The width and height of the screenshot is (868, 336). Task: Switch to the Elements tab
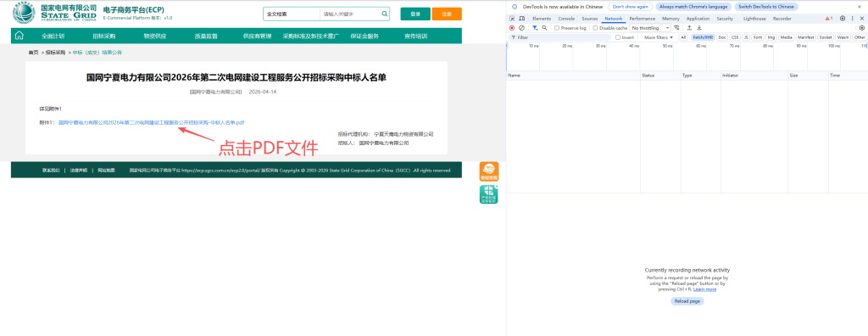click(x=541, y=19)
